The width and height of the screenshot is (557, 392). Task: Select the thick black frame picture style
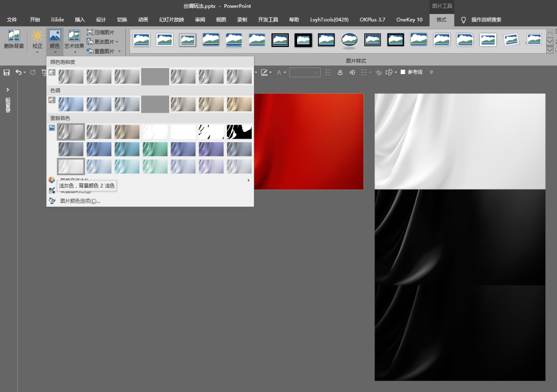[303, 40]
